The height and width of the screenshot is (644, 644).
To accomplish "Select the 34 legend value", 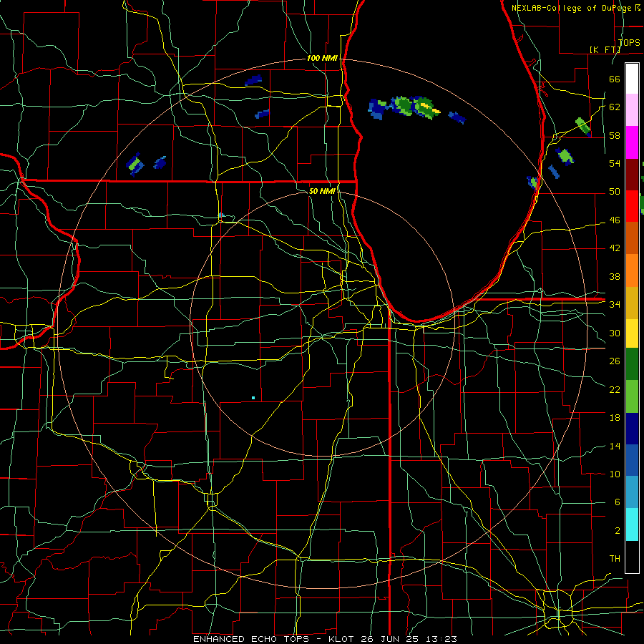I will [615, 304].
